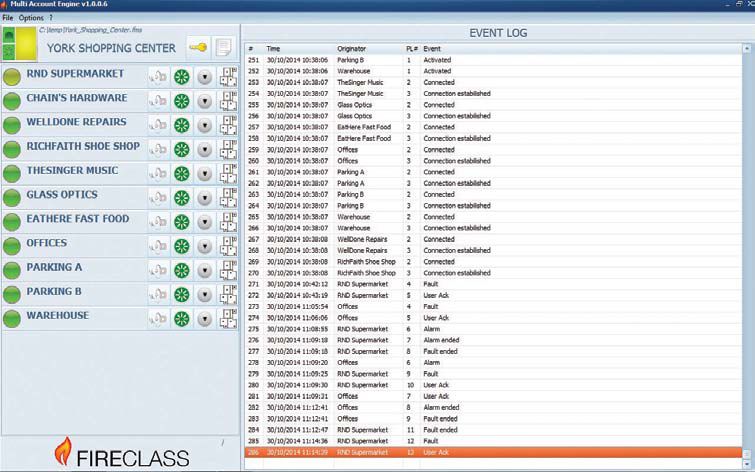The height and width of the screenshot is (472, 755).
Task: Click the green status light of Chain's Hardware
Action: [x=12, y=101]
